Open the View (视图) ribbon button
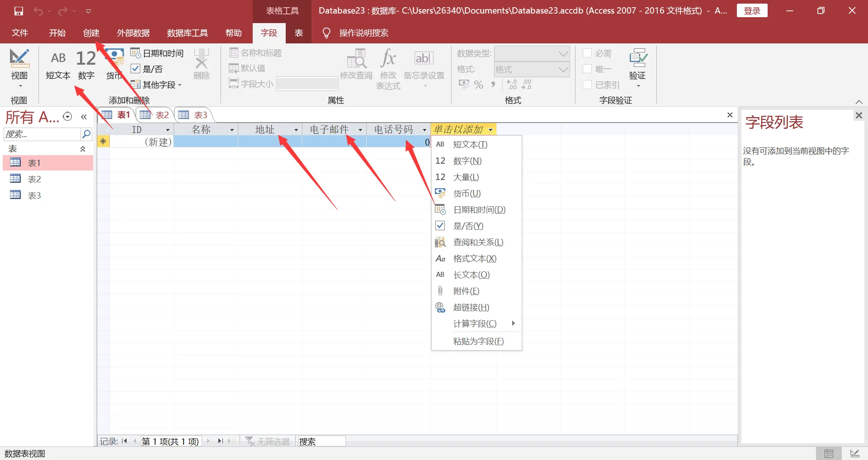 [19, 68]
